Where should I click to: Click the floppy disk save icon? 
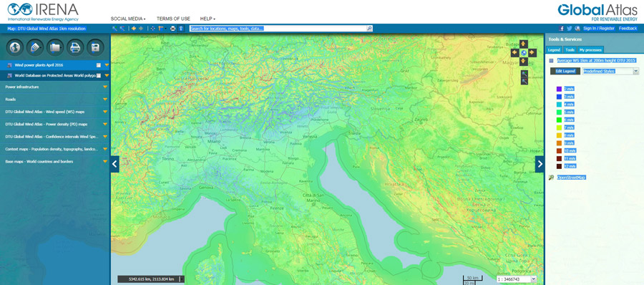tap(95, 48)
